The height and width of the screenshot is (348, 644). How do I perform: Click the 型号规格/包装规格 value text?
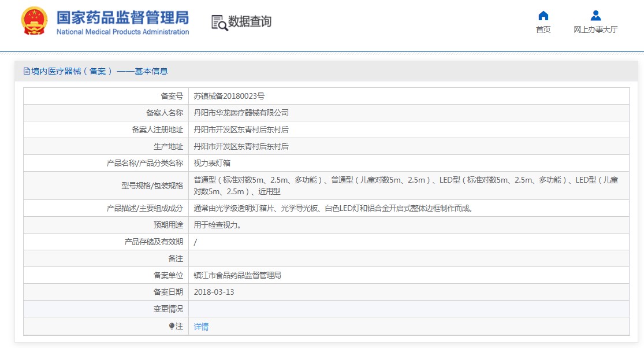tap(406, 186)
